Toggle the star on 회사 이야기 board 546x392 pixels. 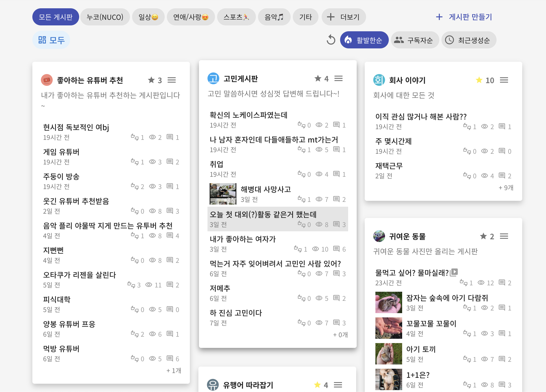point(479,80)
